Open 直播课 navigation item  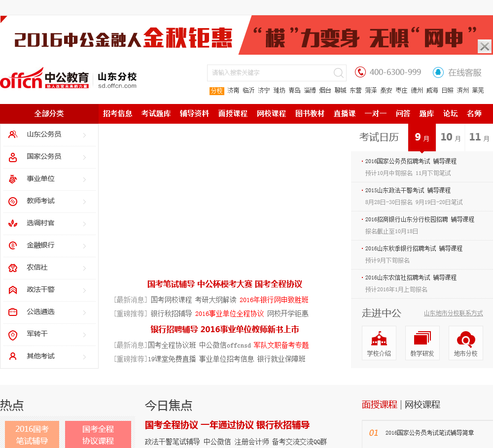(x=345, y=113)
